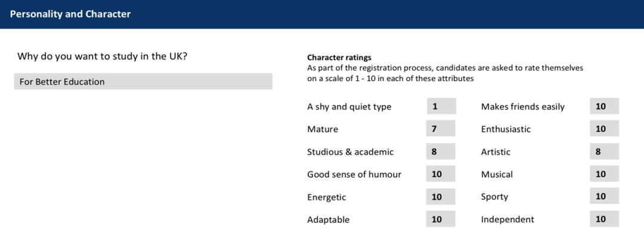Viewport: 644px width, 237px height.
Task: Click the Independent rating box
Action: click(604, 219)
